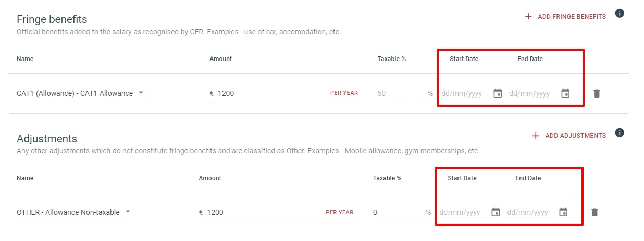Image resolution: width=644 pixels, height=241 pixels.
Task: Toggle PER YEAR on fringe benefit amount
Action: click(344, 93)
